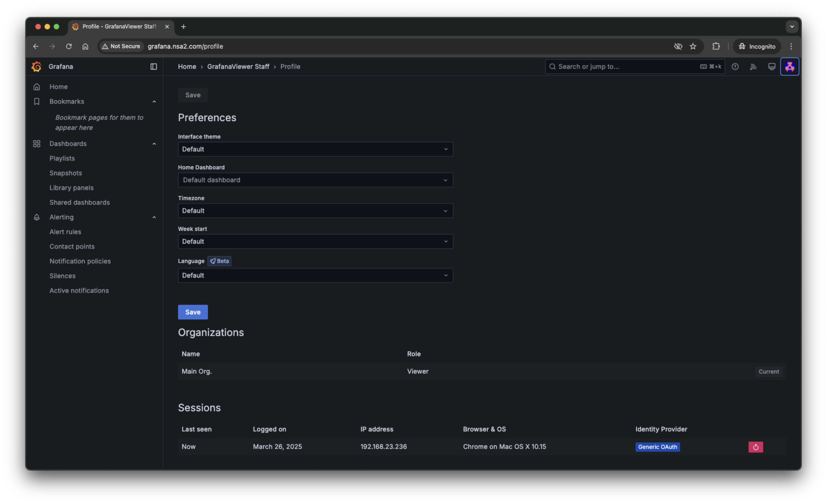Collapse the Bookmarks section

154,101
